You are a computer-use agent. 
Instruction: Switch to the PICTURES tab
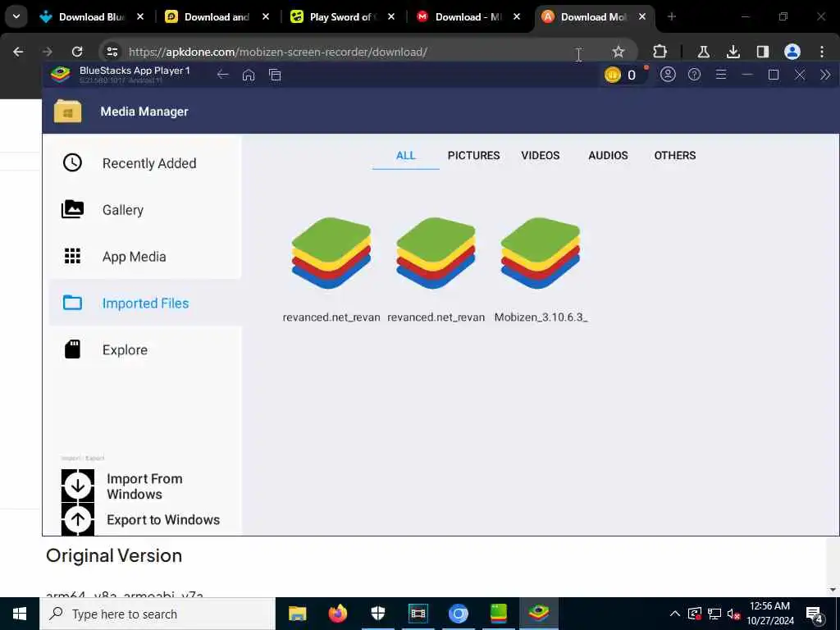[x=473, y=155]
